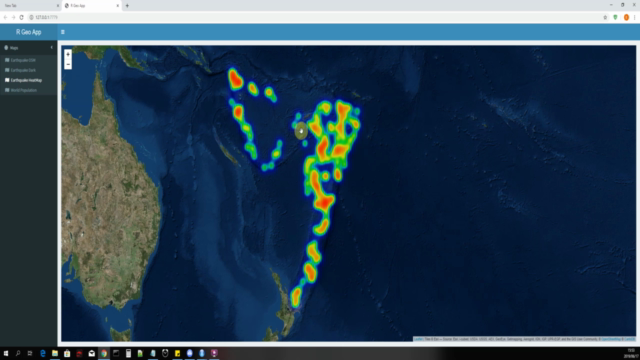The height and width of the screenshot is (360, 640).
Task: Open the Leaflet attribution link
Action: pyautogui.click(x=418, y=339)
